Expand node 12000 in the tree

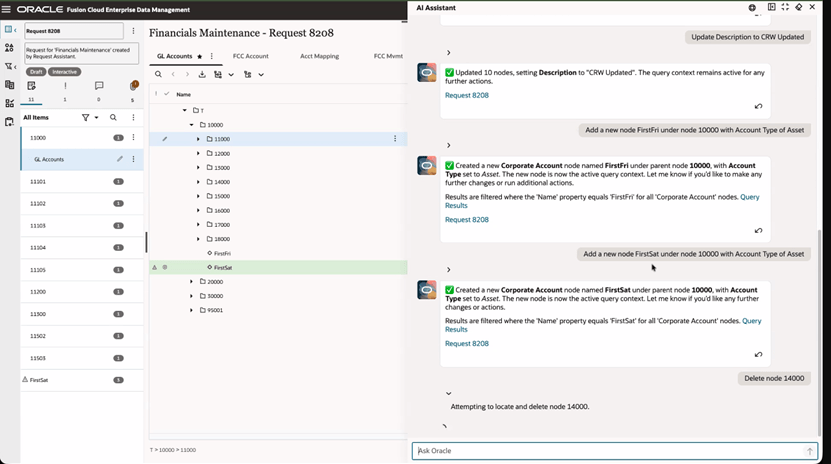tap(198, 153)
